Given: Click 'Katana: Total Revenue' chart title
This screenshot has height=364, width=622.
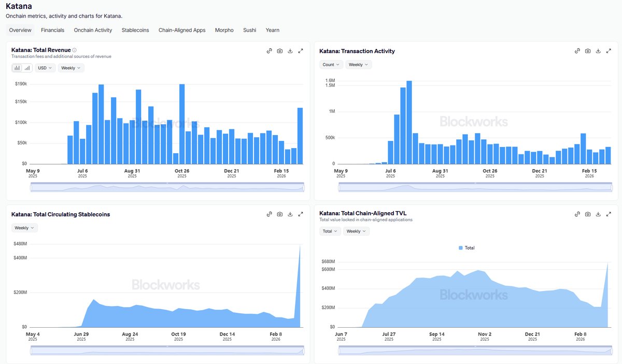Looking at the screenshot, I should pos(41,50).
